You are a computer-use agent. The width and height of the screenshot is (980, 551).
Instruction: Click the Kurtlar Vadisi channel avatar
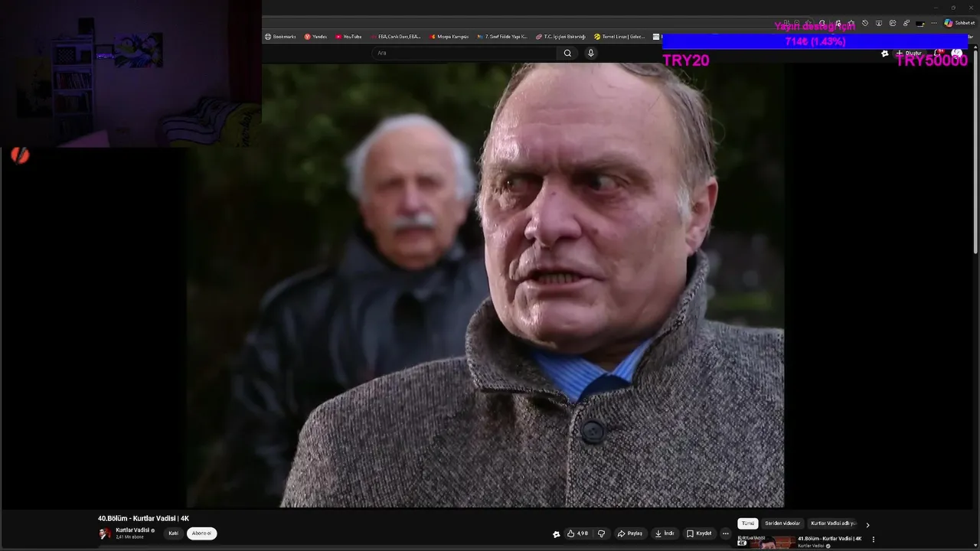click(105, 533)
